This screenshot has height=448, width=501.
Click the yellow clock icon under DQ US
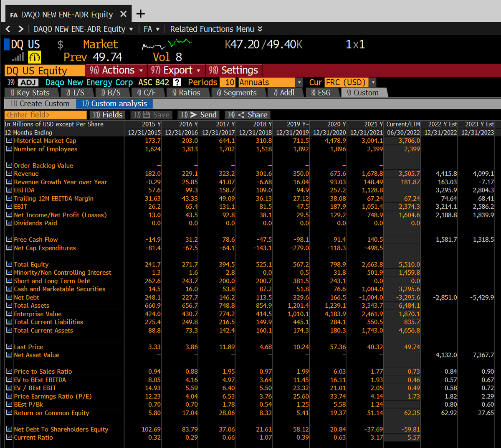[x=34, y=57]
